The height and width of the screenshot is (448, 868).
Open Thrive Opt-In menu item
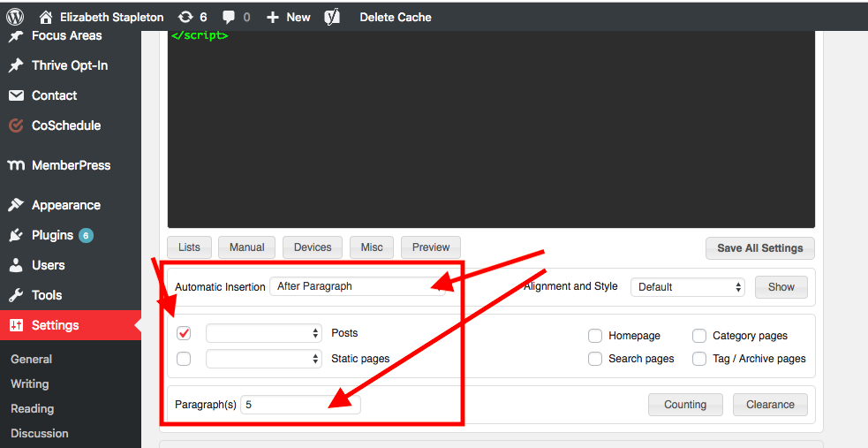pyautogui.click(x=71, y=65)
